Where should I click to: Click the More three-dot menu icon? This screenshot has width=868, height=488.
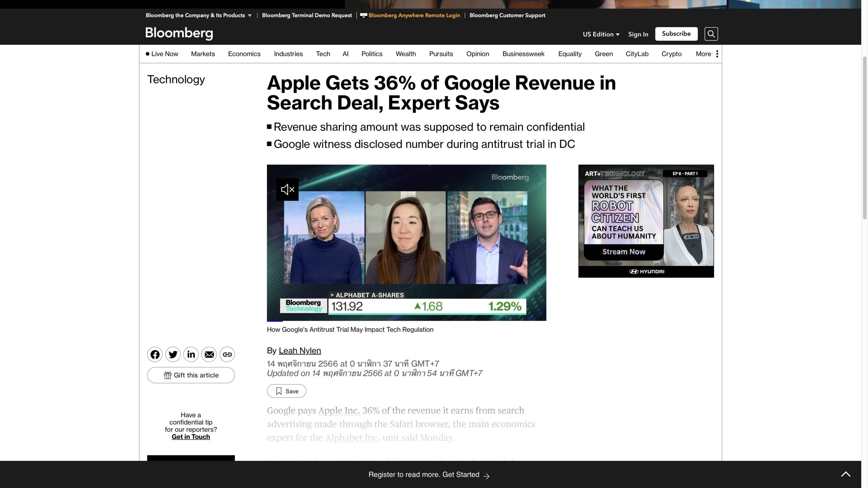[x=717, y=54]
